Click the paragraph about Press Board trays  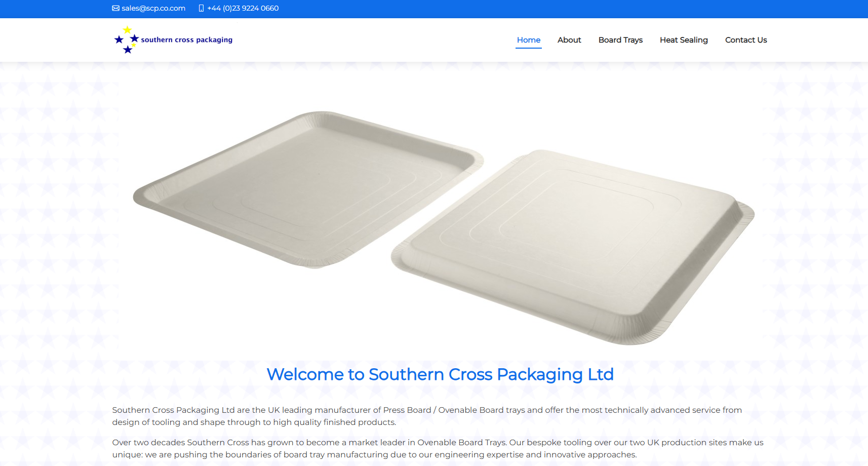pyautogui.click(x=427, y=416)
